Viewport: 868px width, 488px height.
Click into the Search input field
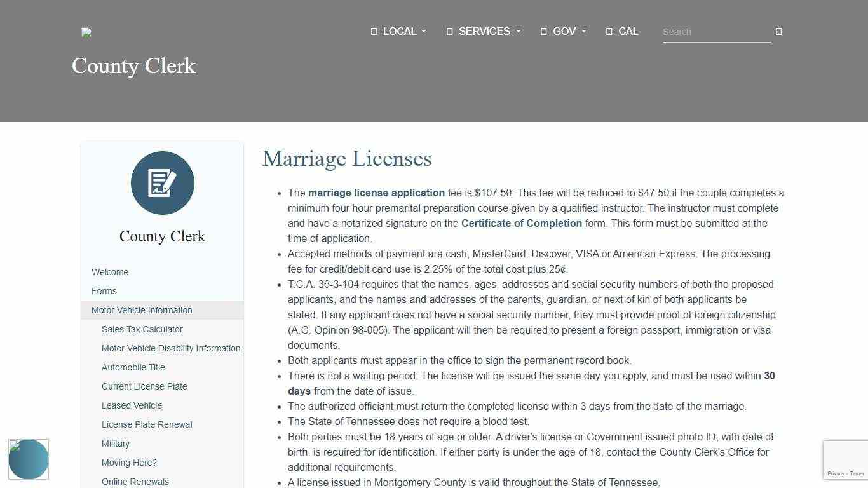[716, 32]
